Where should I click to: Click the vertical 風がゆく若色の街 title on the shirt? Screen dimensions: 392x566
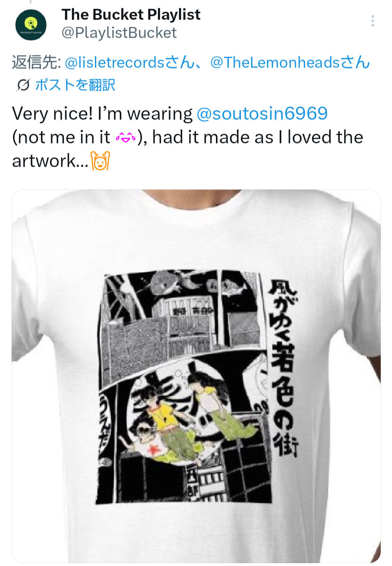[x=283, y=368]
